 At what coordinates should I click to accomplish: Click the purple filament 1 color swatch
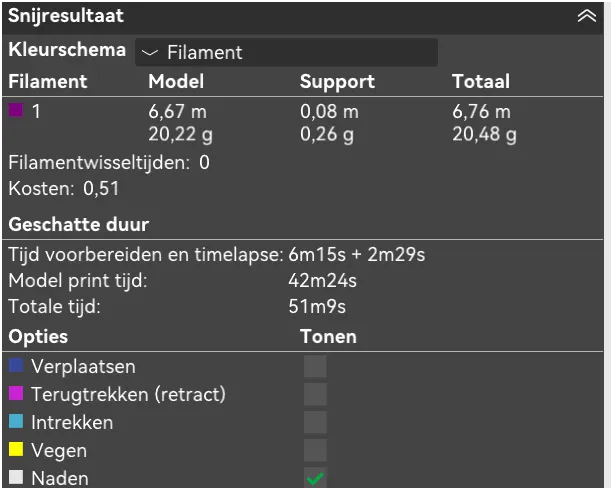point(16,110)
